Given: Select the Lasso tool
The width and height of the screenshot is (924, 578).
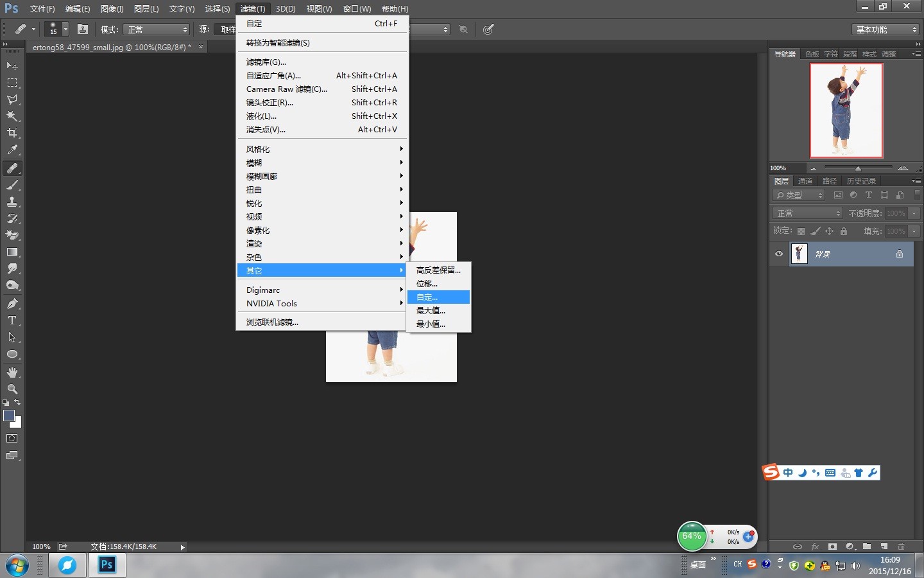Looking at the screenshot, I should 12,100.
